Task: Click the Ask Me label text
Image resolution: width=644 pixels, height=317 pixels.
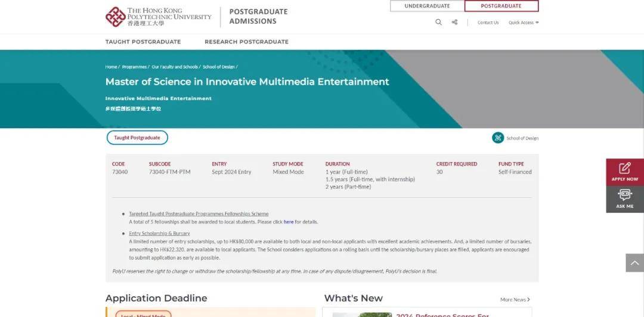Action: pos(625,206)
